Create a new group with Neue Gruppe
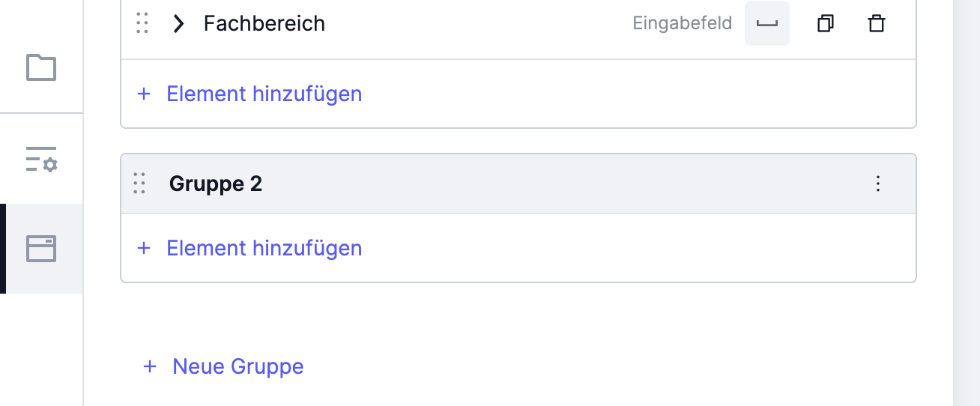Screen dimensions: 980x406 click(223, 366)
